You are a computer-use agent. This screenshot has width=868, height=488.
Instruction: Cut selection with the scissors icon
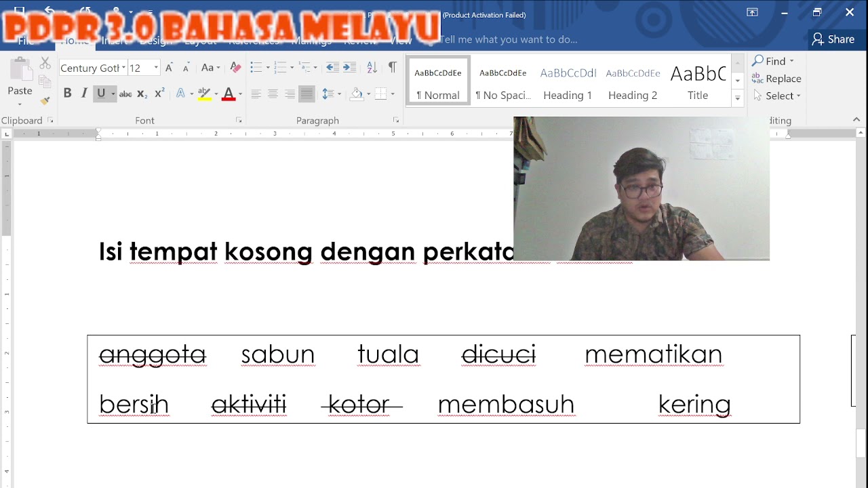(45, 63)
